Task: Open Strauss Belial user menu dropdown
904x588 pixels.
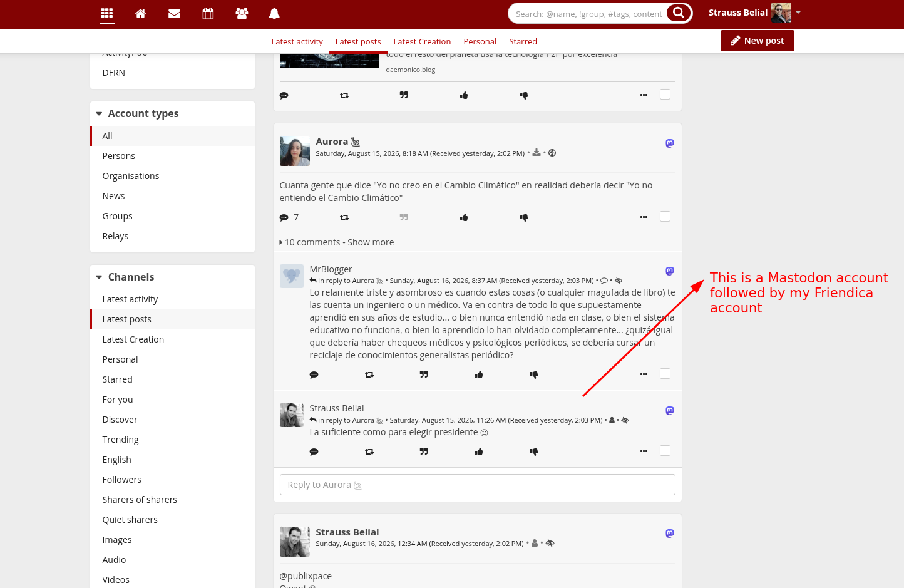Action: pyautogui.click(x=754, y=13)
